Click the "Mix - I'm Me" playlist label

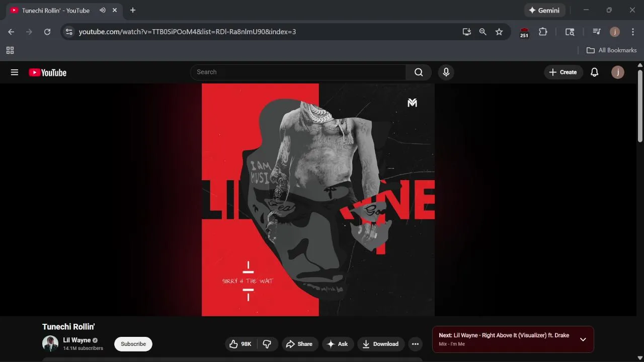[452, 344]
